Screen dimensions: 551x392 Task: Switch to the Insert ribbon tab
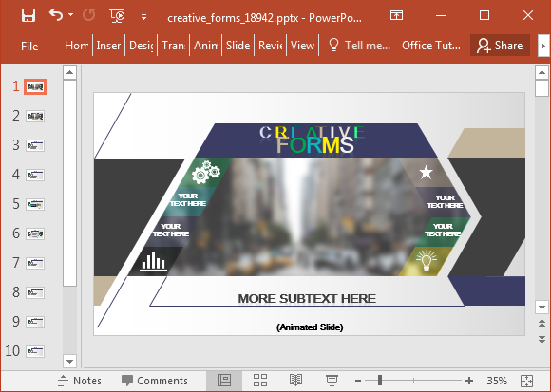(x=108, y=46)
